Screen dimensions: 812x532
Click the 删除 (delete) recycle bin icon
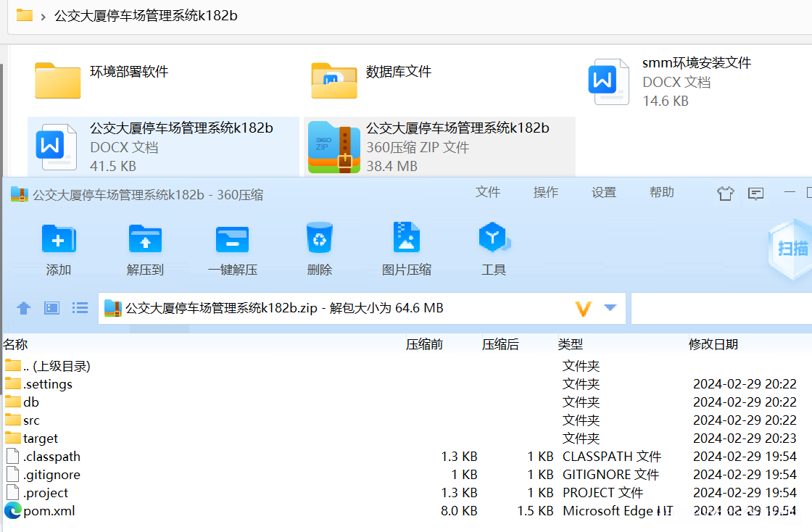(320, 238)
